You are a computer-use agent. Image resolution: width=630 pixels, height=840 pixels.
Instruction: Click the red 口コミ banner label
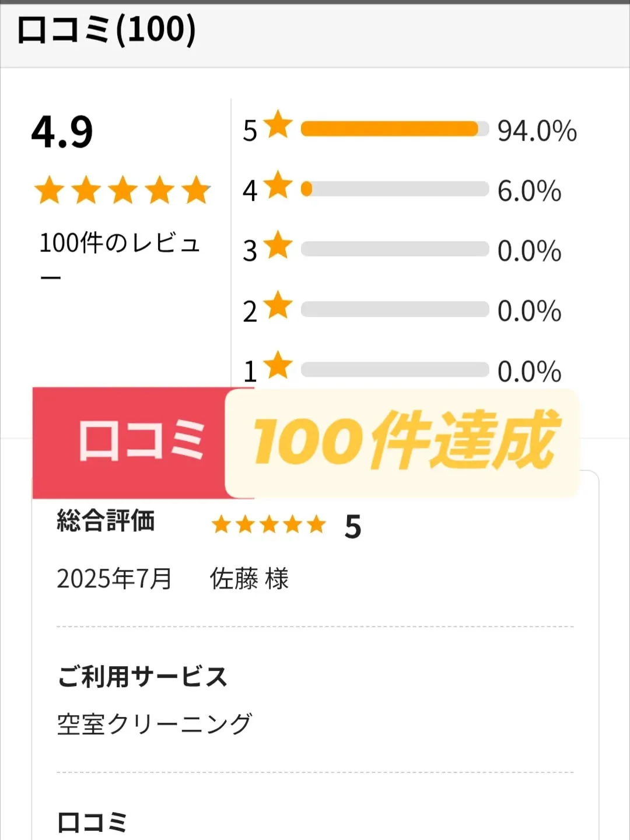(141, 442)
